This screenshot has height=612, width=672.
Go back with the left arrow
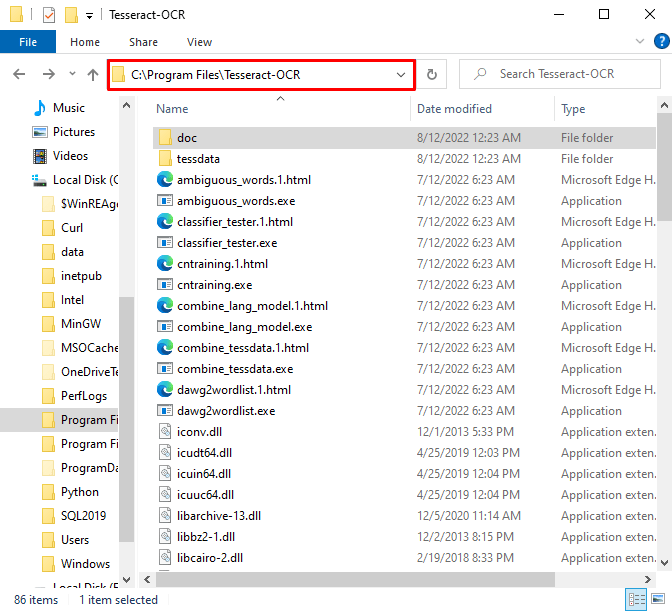19,75
